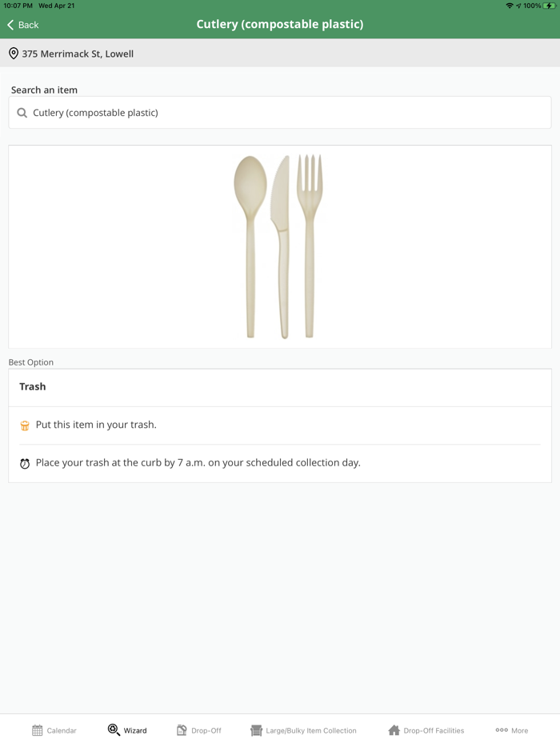Select the Trash best option heading
This screenshot has width=560, height=747.
33,386
